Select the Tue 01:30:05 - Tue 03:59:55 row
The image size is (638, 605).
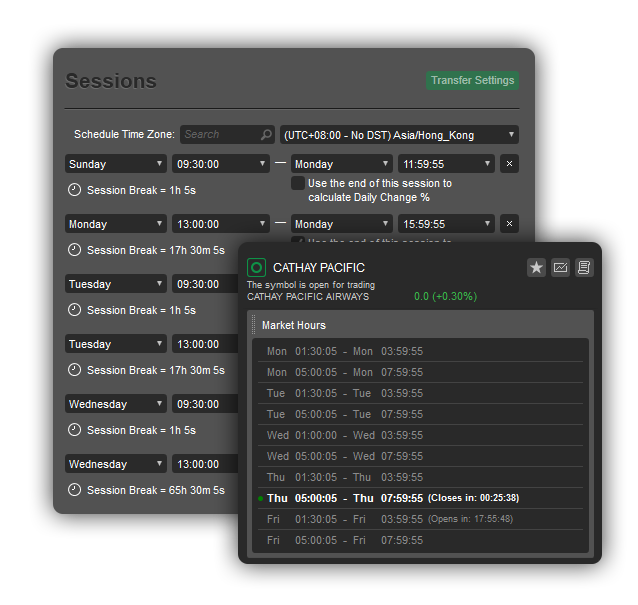pyautogui.click(x=420, y=393)
